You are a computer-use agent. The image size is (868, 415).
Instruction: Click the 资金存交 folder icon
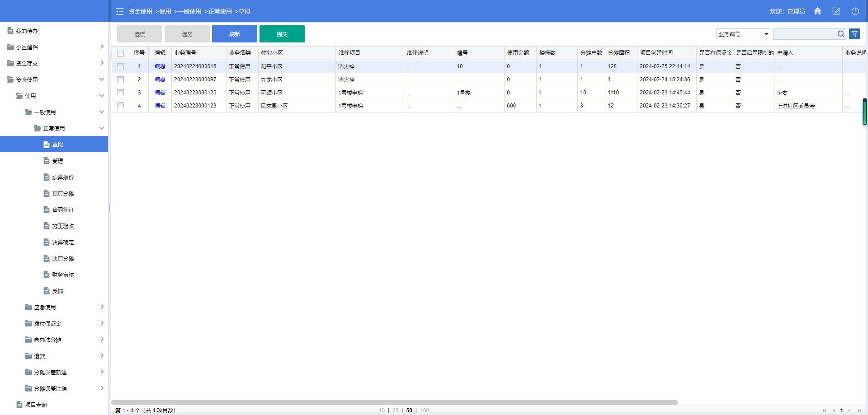[x=10, y=63]
